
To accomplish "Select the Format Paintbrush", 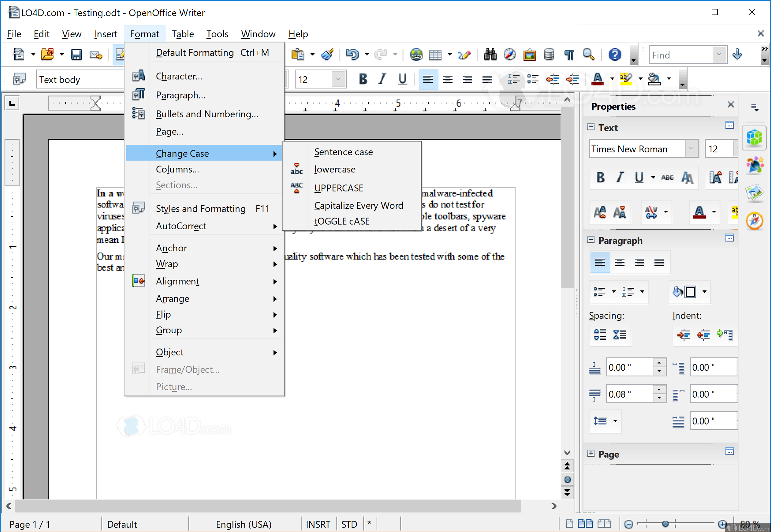I will pos(327,54).
